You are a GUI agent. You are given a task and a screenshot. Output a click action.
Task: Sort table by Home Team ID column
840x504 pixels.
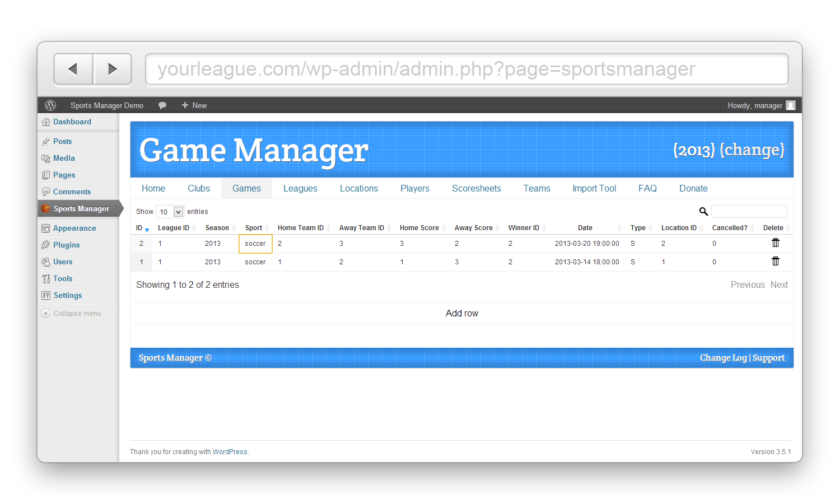304,228
